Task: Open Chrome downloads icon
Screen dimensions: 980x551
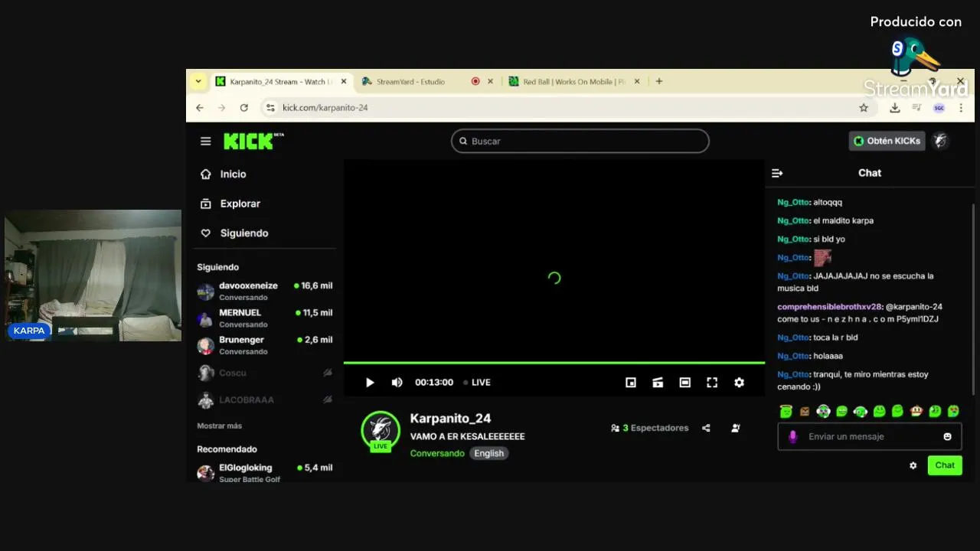Action: [x=894, y=108]
